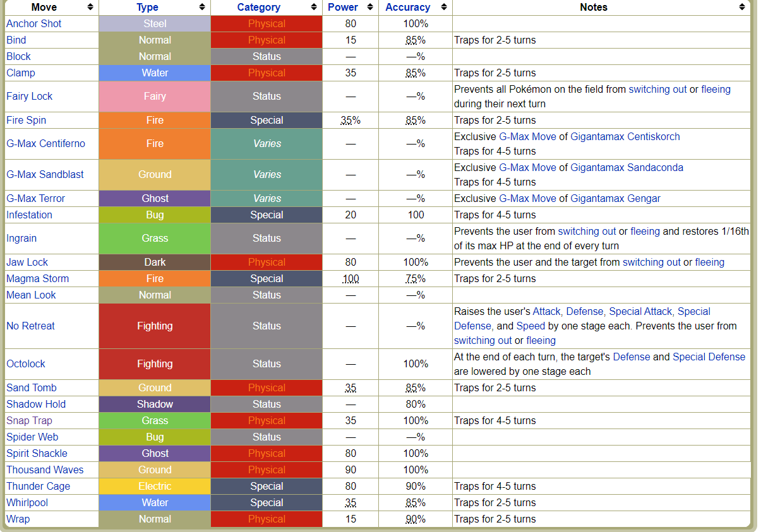Click the Dark type cell for Jaw Lock

[x=155, y=262]
